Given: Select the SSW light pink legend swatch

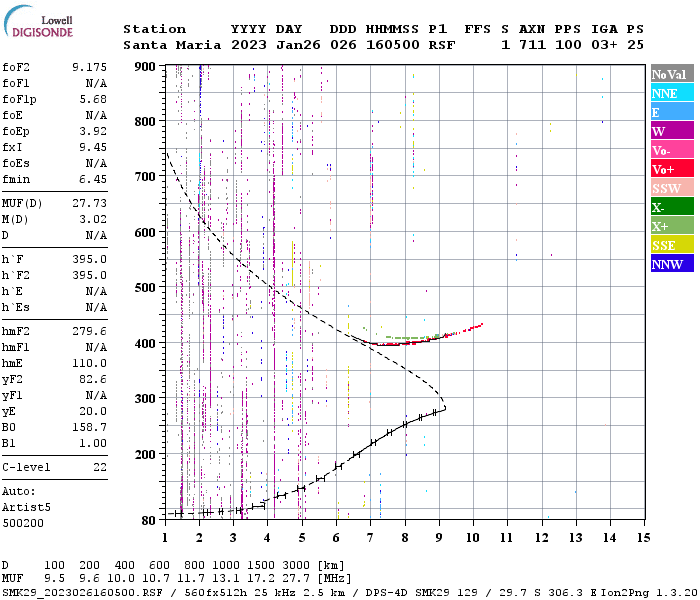Looking at the screenshot, I should tap(672, 188).
